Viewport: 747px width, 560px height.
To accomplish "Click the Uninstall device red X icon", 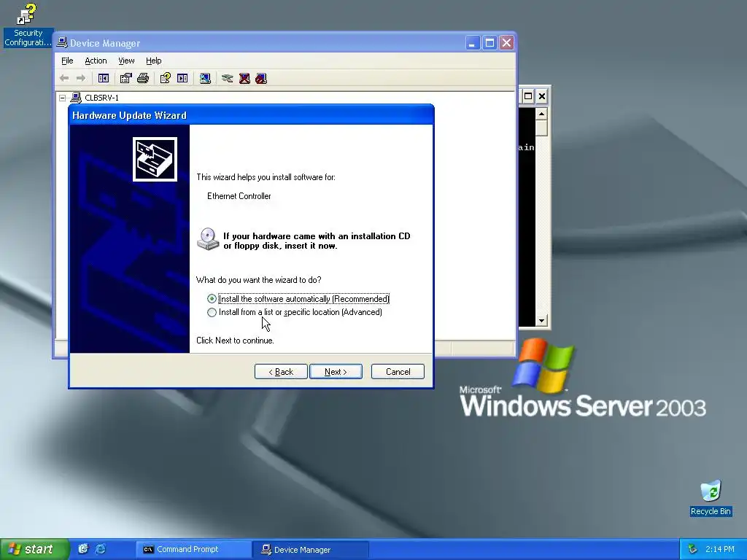I will (244, 78).
